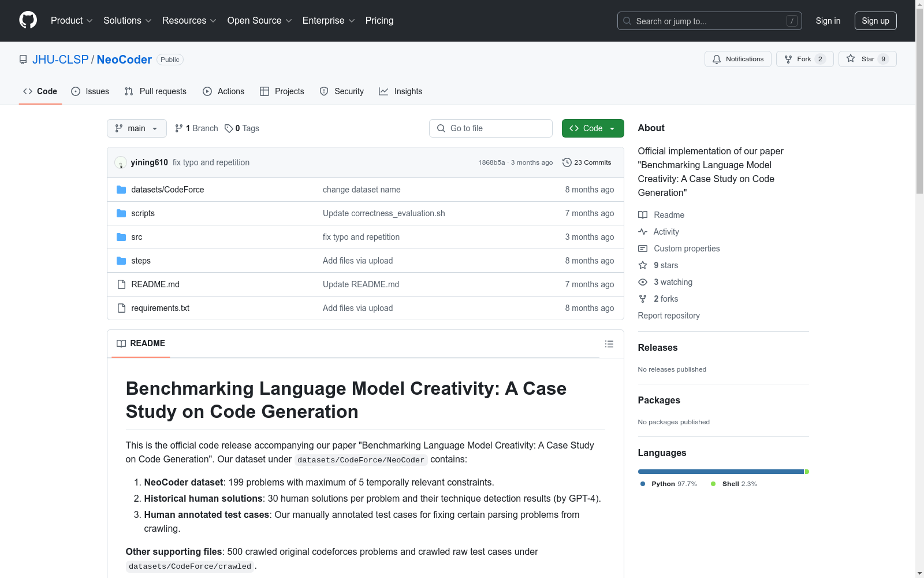Click the Notifications bell icon
Screen dimensions: 924x578
tap(717, 59)
